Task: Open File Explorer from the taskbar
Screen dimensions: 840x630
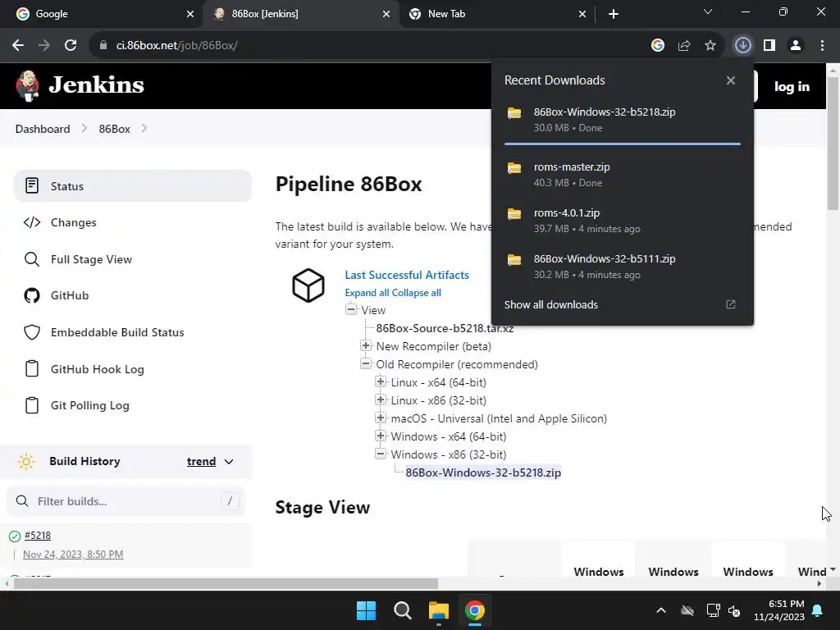Action: [439, 610]
